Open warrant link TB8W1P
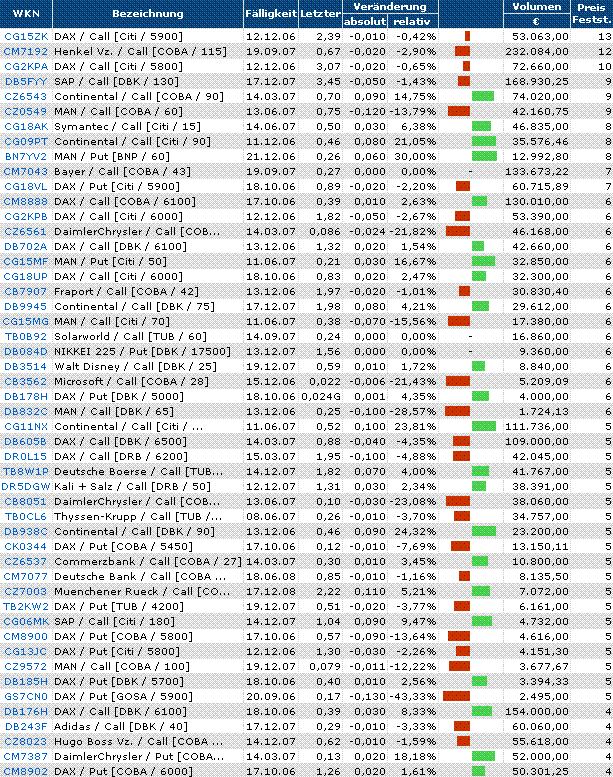Viewport: 613px width, 777px height. point(26,471)
